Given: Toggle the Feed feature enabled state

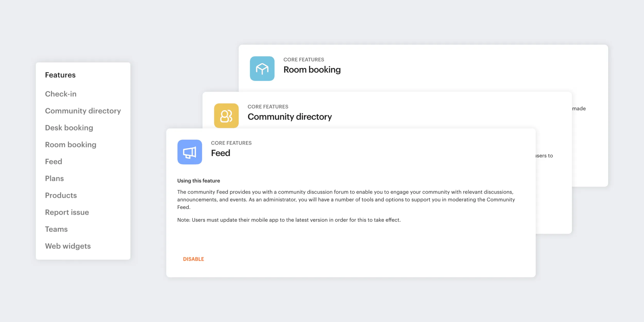Looking at the screenshot, I should click(193, 259).
